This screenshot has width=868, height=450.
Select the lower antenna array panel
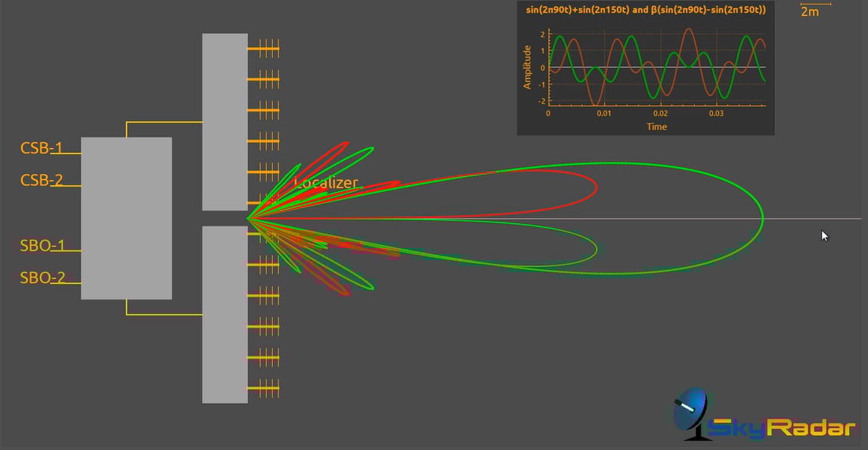pos(224,314)
